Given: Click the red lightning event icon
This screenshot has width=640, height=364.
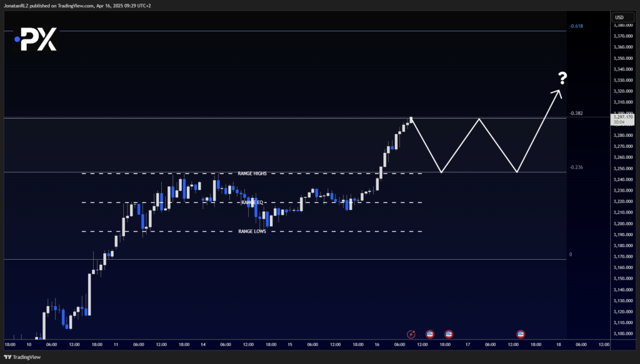Looking at the screenshot, I should [x=411, y=334].
